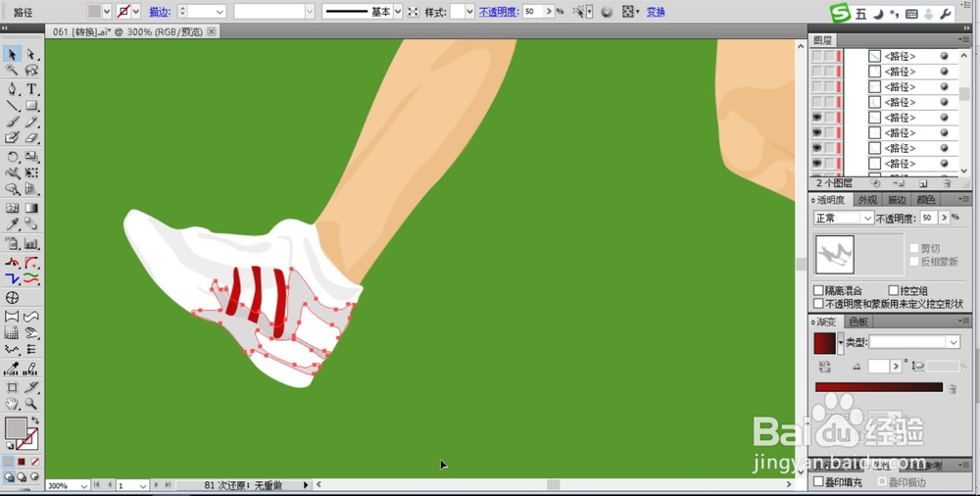Viewport: 980px width, 496px height.
Task: Select the Pencil tool
Action: point(31,122)
